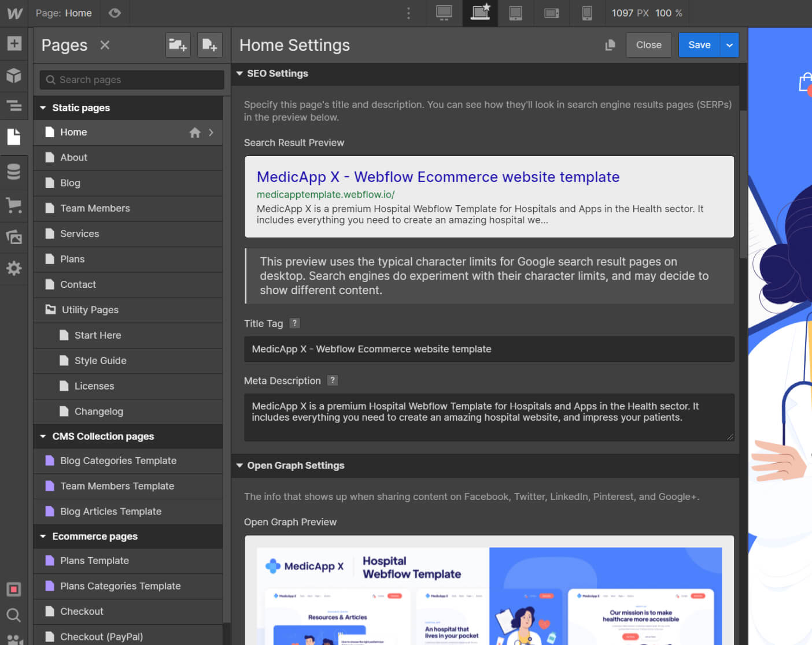Screen dimensions: 812x645
Task: Open the Checkout page
Action: 128,612
